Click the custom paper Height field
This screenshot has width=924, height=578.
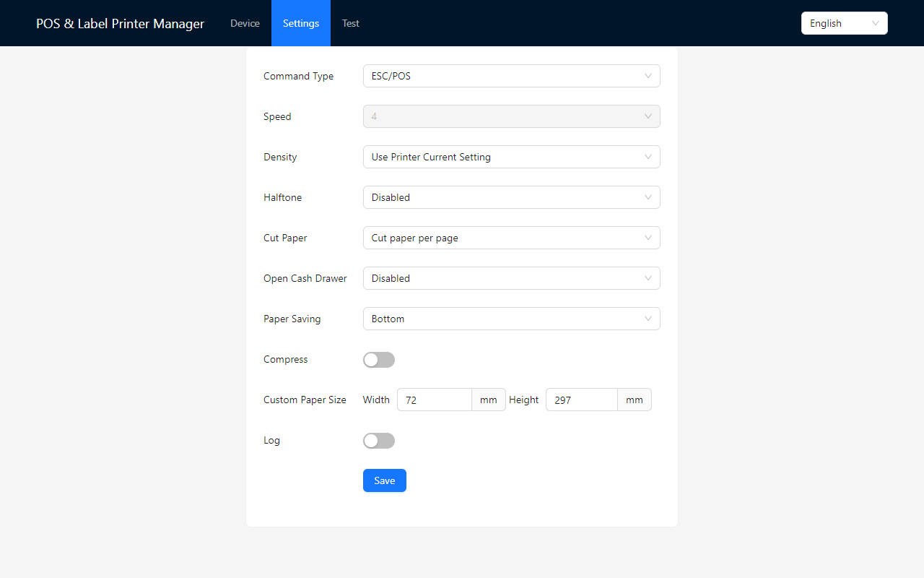581,400
